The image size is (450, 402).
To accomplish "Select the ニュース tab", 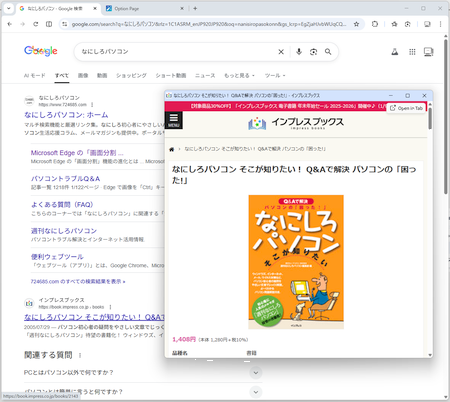I will (x=205, y=76).
